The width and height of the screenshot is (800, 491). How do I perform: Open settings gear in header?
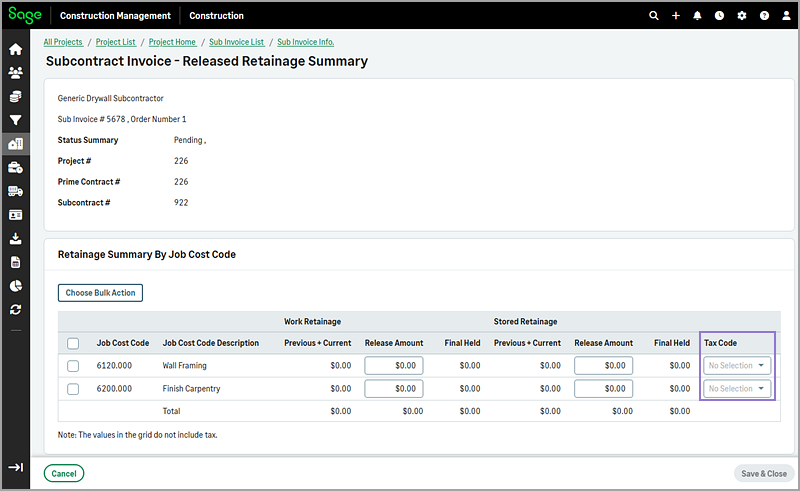coord(742,16)
